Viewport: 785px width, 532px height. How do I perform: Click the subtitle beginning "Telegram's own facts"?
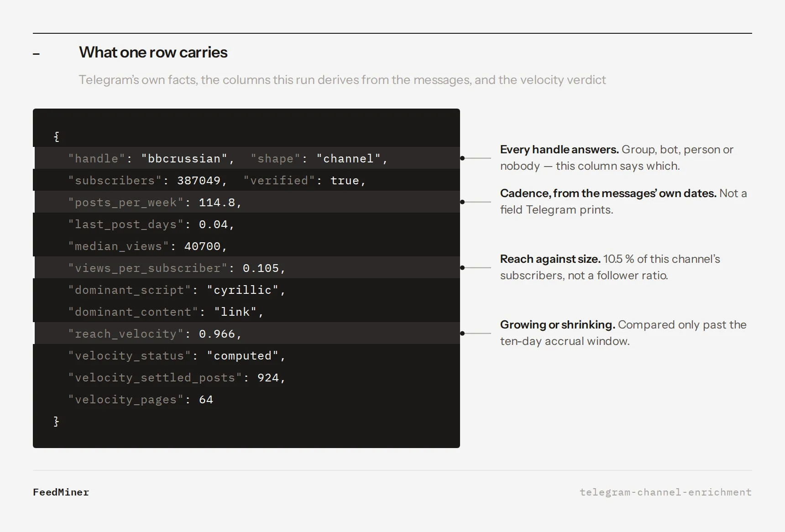pyautogui.click(x=342, y=80)
